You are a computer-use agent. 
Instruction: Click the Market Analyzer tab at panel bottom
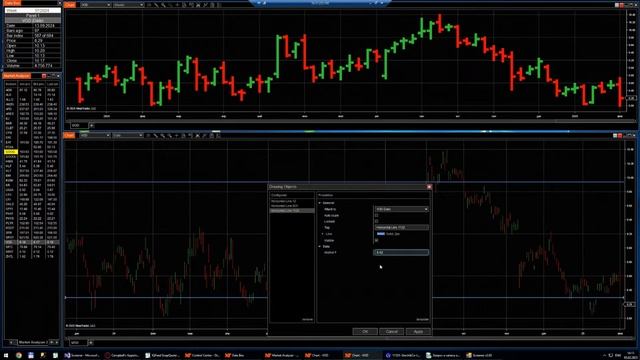pos(33,342)
